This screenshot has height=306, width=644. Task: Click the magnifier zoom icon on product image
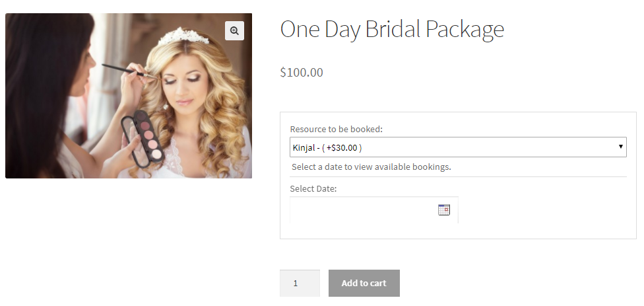tap(234, 30)
